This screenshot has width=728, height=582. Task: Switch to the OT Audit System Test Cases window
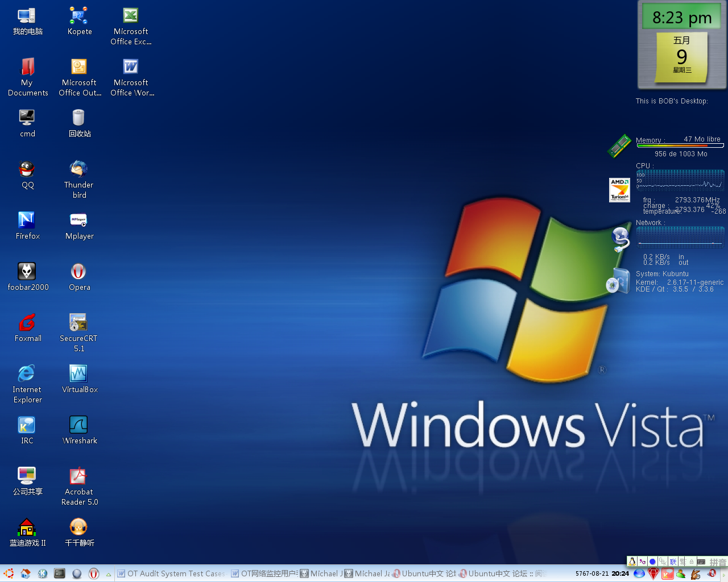(x=171, y=573)
